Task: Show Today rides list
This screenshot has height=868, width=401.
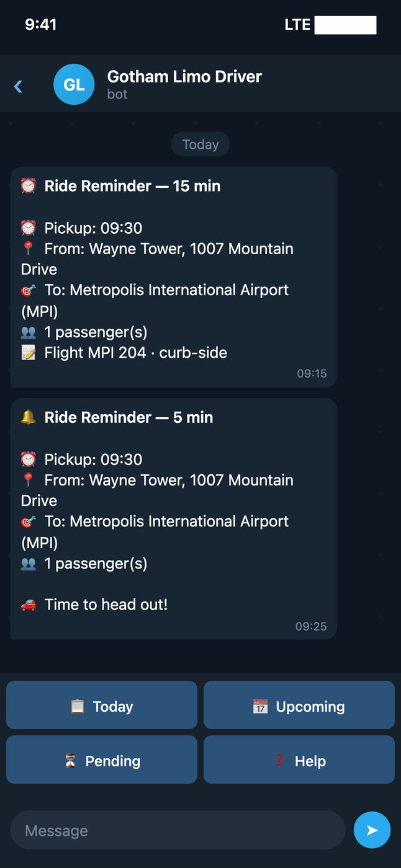Action: pos(102,706)
